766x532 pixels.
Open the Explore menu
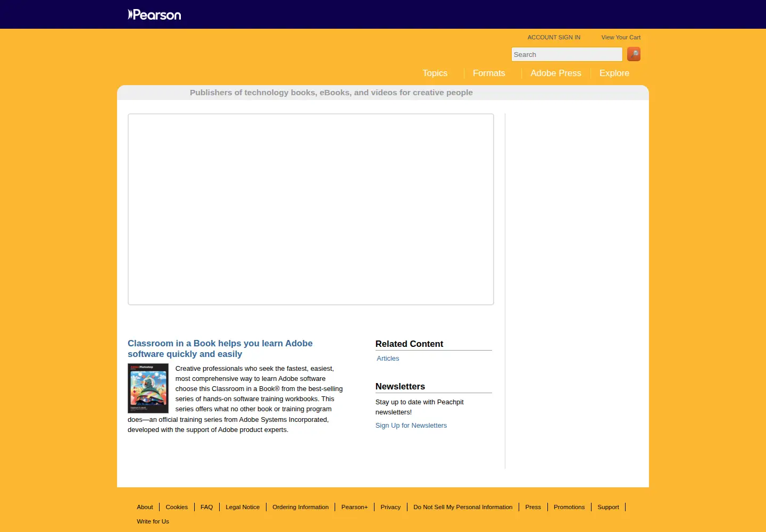pos(614,73)
